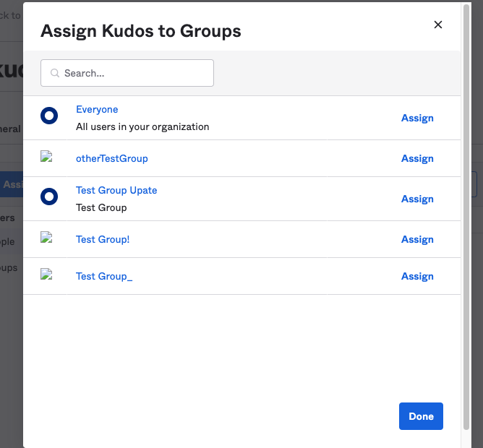Image resolution: width=483 pixels, height=448 pixels.
Task: Click the Done button
Action: coord(421,416)
